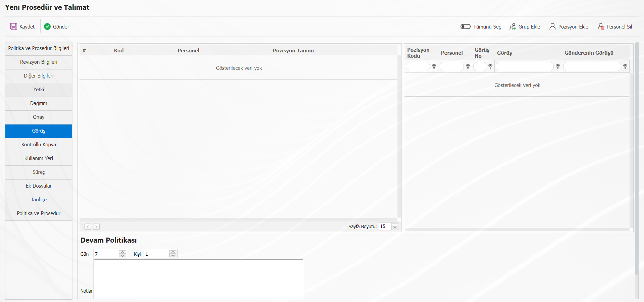Screen dimensions: 644x302
Task: Click the Görüş No filter input
Action: pos(480,66)
